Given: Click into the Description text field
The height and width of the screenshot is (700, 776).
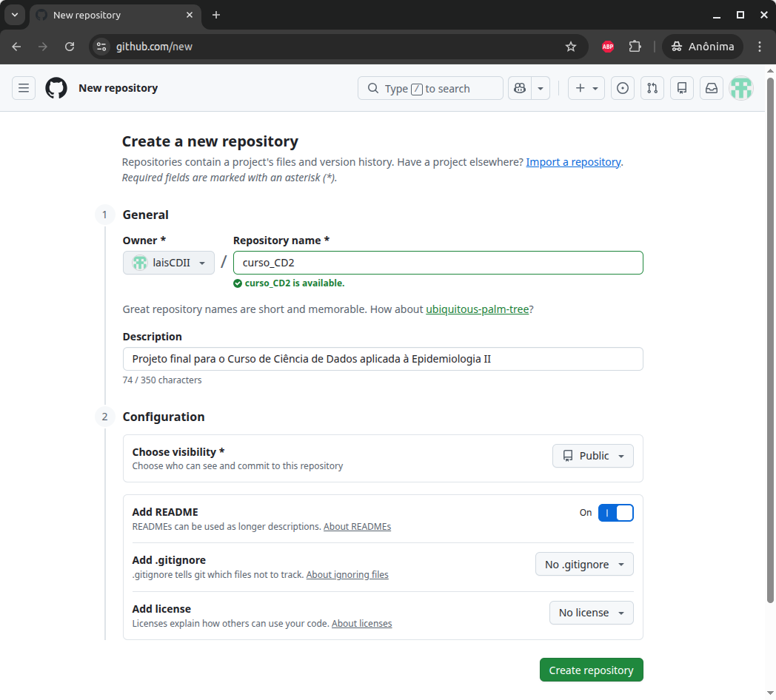Looking at the screenshot, I should (383, 359).
